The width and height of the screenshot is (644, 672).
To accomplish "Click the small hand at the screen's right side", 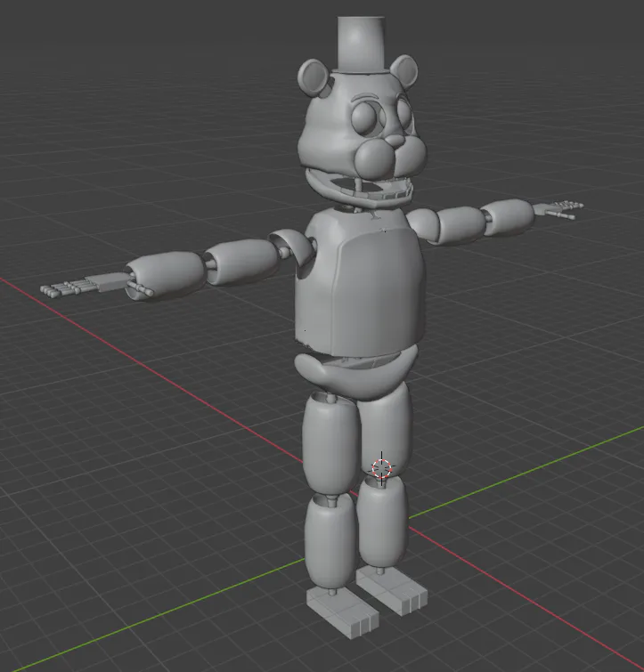I will [558, 208].
